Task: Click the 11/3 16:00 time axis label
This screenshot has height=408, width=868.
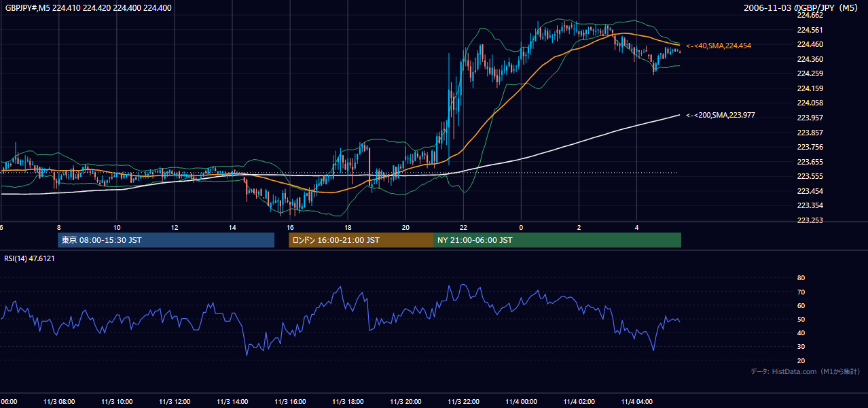Action: coord(290,402)
